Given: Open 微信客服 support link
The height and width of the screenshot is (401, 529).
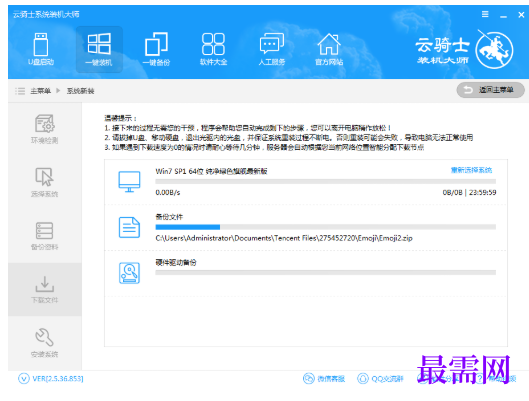Looking at the screenshot, I should pos(324,379).
